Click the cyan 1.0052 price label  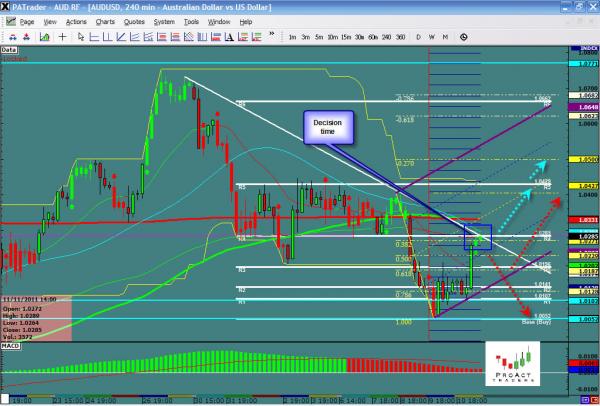click(584, 319)
